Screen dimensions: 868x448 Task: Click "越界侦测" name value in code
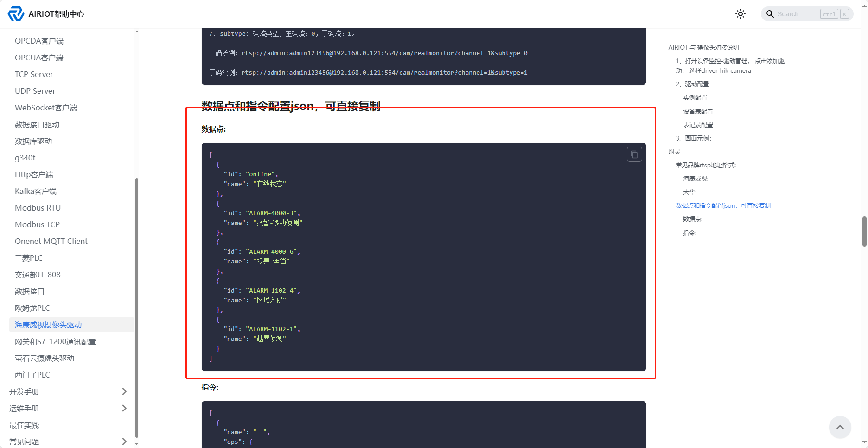(x=269, y=339)
